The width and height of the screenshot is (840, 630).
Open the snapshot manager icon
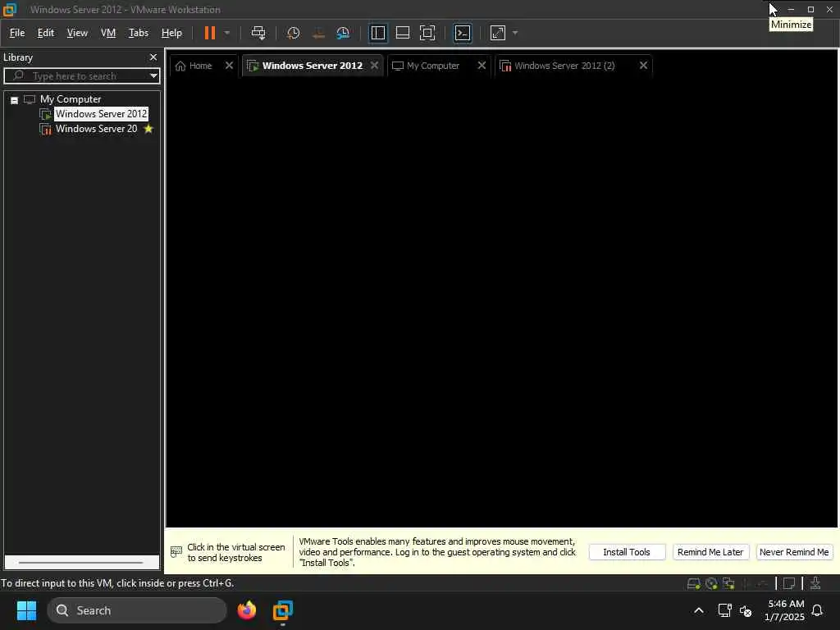343,33
